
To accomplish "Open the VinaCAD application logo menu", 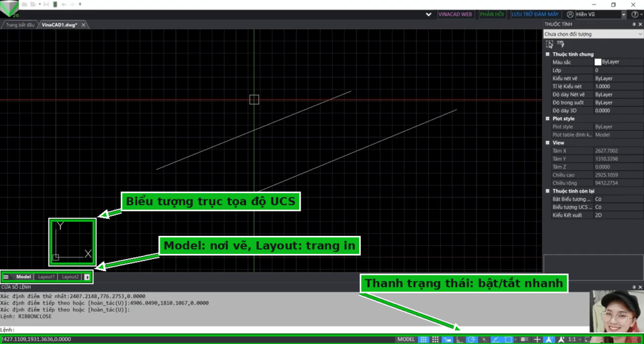I will pos(9,8).
